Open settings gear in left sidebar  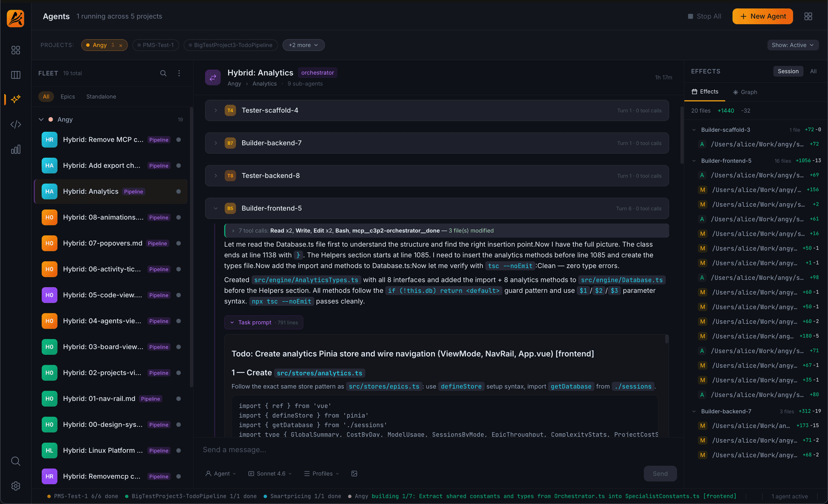(x=16, y=486)
